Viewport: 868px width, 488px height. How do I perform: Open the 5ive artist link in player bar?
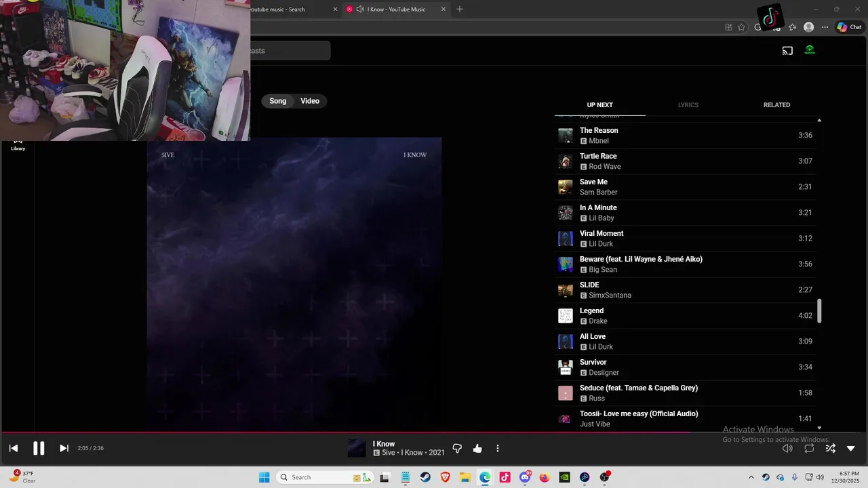pyautogui.click(x=389, y=453)
